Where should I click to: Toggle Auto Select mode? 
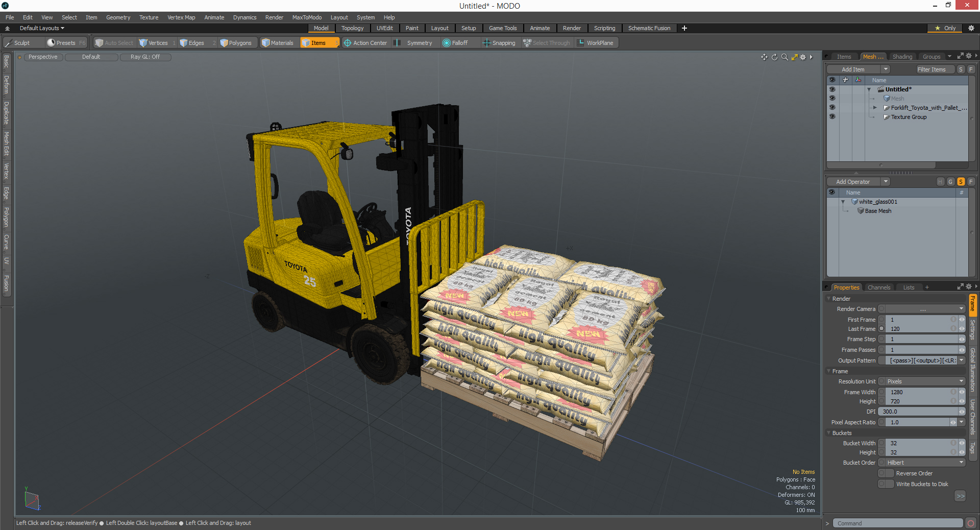coord(114,43)
